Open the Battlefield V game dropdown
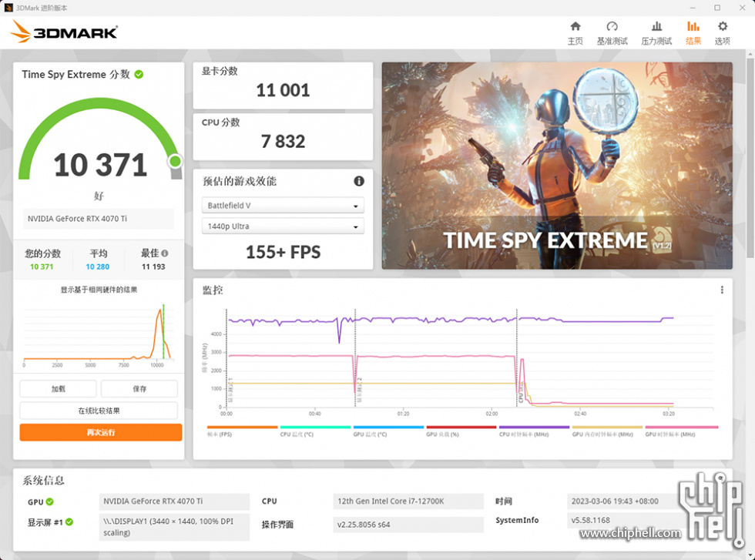755x560 pixels. click(283, 205)
